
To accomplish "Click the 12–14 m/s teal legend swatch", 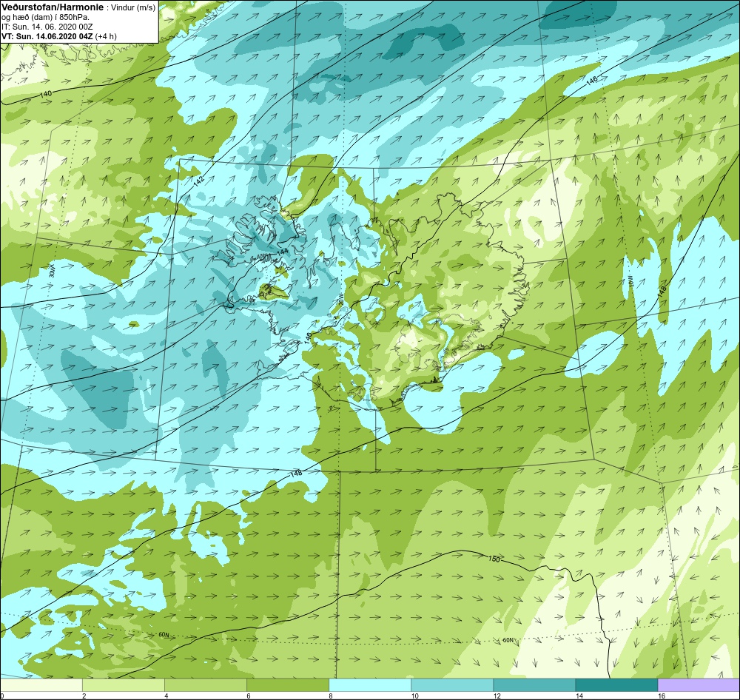I will coord(534,685).
